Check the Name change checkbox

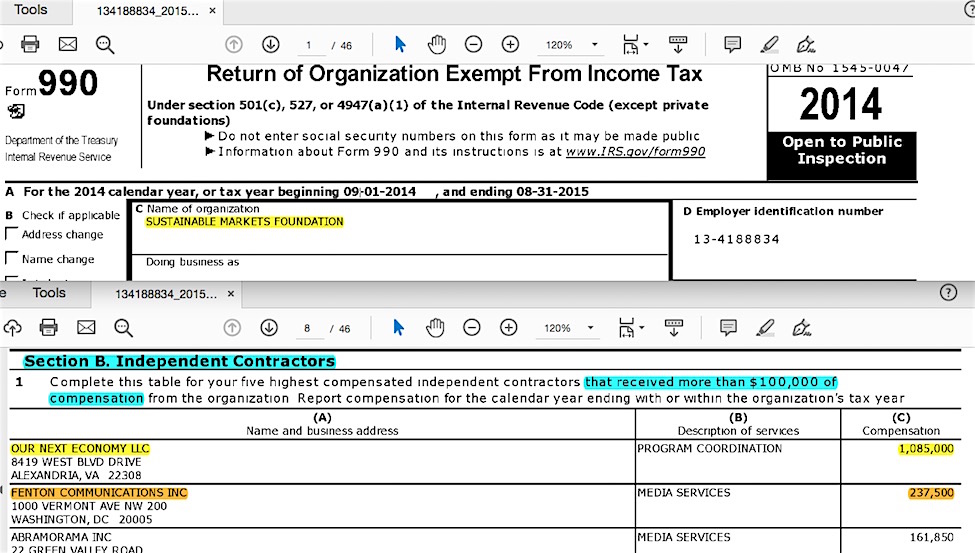point(12,259)
